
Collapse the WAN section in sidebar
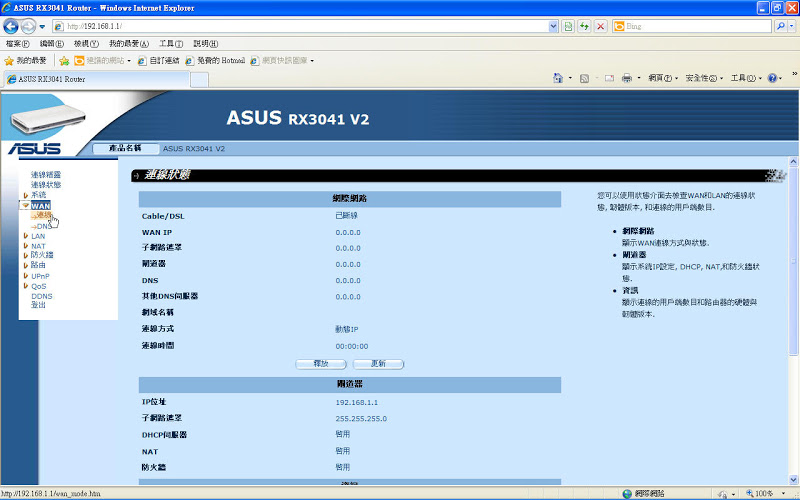click(40, 205)
